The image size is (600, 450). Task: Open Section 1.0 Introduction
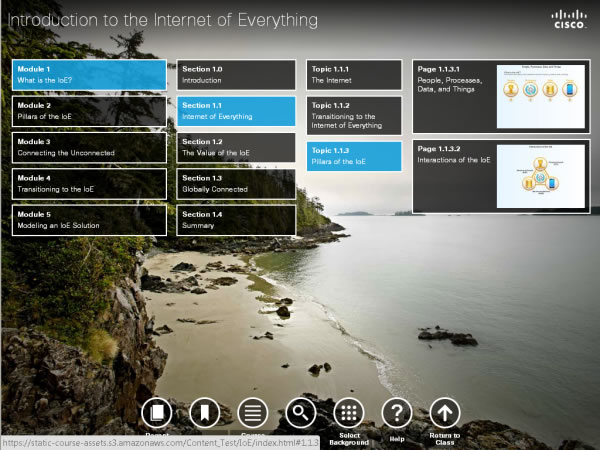(236, 75)
